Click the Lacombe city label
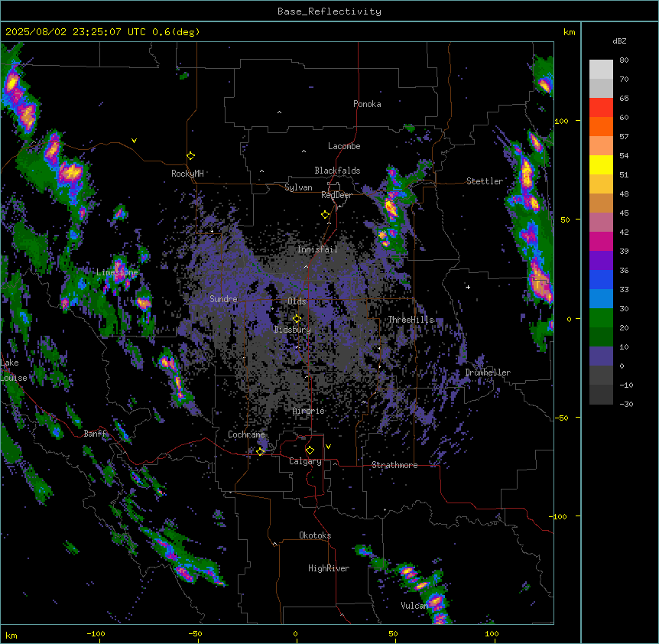This screenshot has width=659, height=644. (344, 146)
